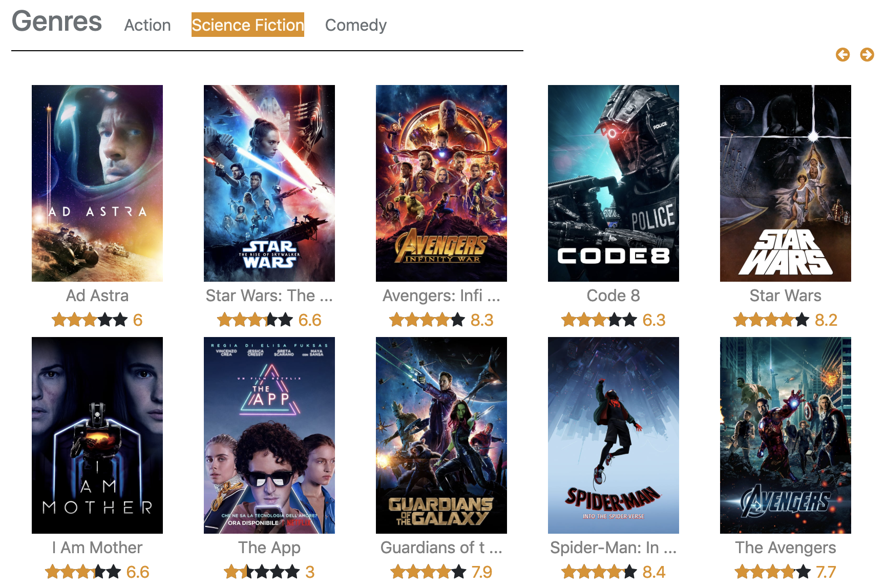The image size is (886, 588).
Task: Click the star rating under The App
Action: pos(262,572)
